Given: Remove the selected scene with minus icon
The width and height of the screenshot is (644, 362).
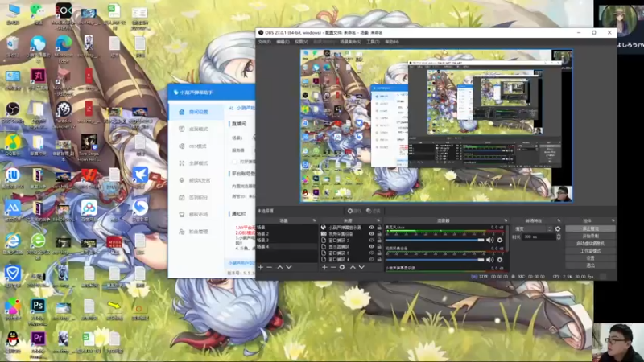Looking at the screenshot, I should coord(270,267).
